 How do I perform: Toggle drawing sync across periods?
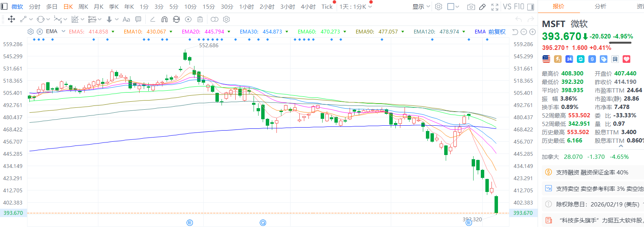[x=176, y=19]
